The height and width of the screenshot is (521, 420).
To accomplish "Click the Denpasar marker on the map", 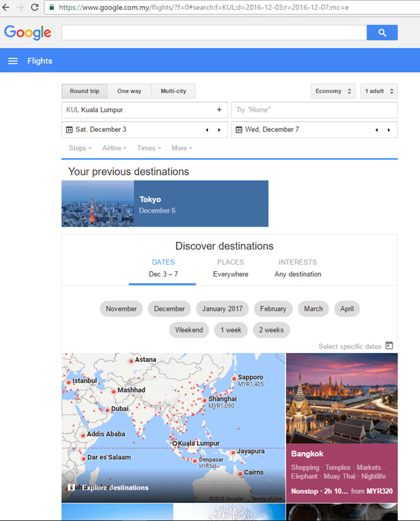I will click(195, 461).
